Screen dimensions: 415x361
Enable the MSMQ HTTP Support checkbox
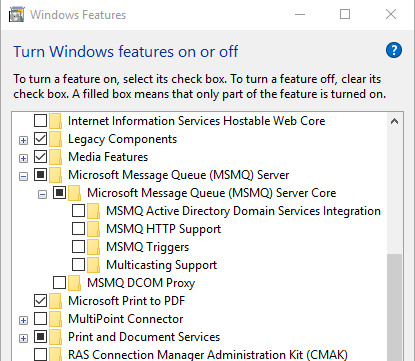click(x=78, y=229)
